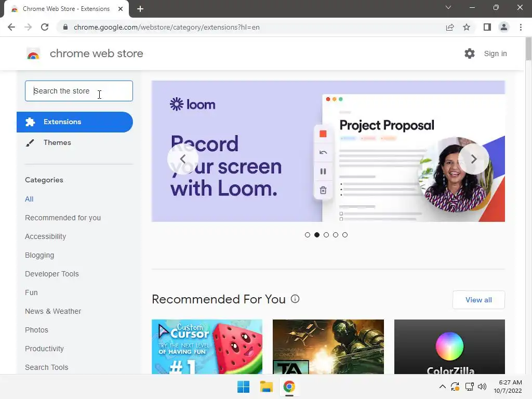Select the first carousel dot
This screenshot has width=532, height=399.
(308, 235)
